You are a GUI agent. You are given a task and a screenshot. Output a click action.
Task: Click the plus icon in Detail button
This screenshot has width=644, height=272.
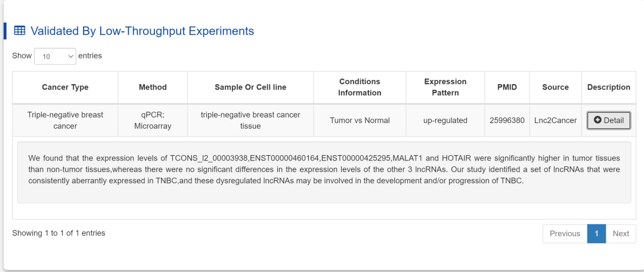(x=597, y=120)
